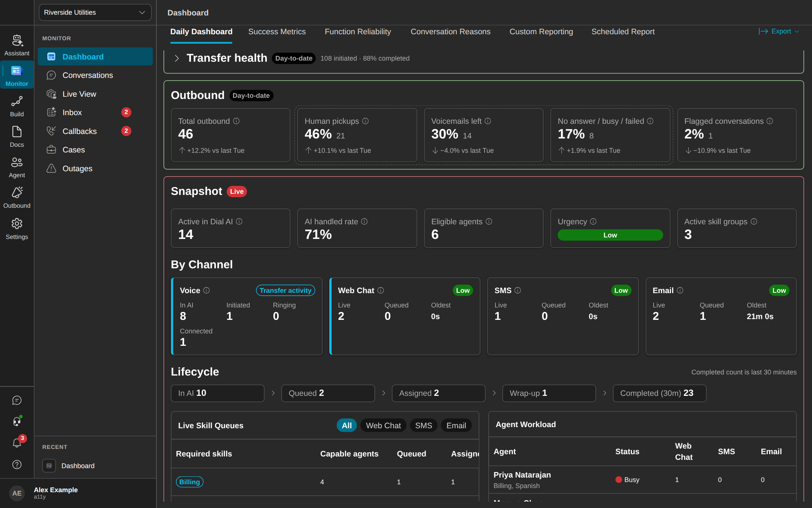Click info icon beside AI handled rate
The height and width of the screenshot is (508, 812).
364,222
